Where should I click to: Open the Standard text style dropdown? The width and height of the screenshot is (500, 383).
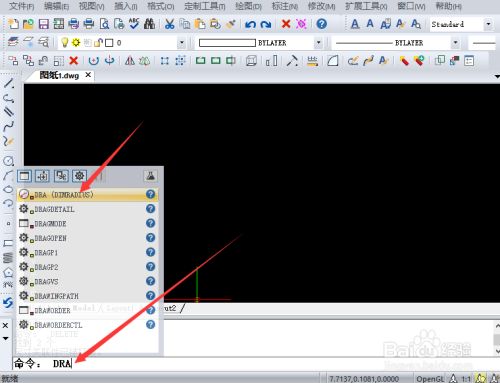pos(488,24)
